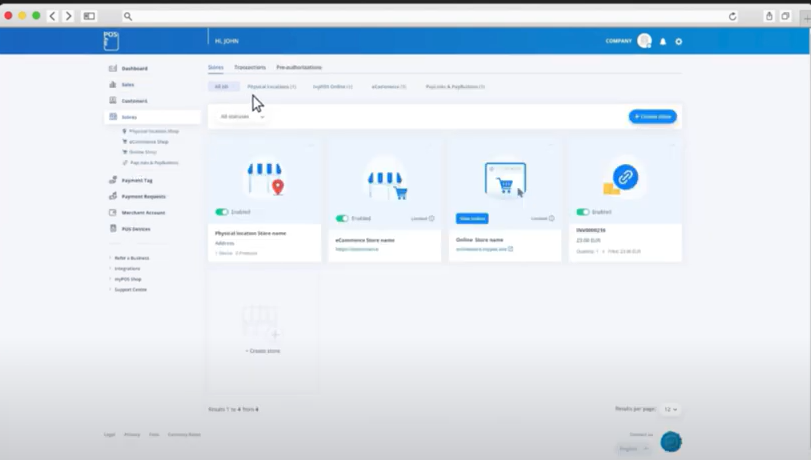Open eCommerce Shop submenu item
The image size is (811, 460).
(148, 142)
